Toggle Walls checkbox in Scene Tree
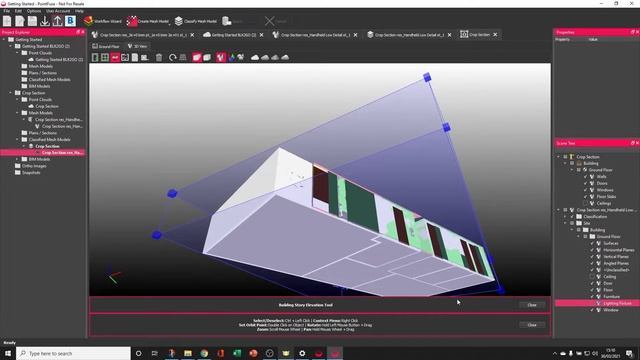 pyautogui.click(x=585, y=177)
